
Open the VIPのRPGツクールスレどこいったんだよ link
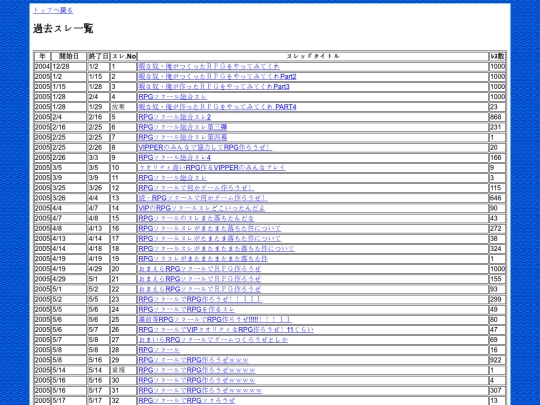[x=201, y=208]
